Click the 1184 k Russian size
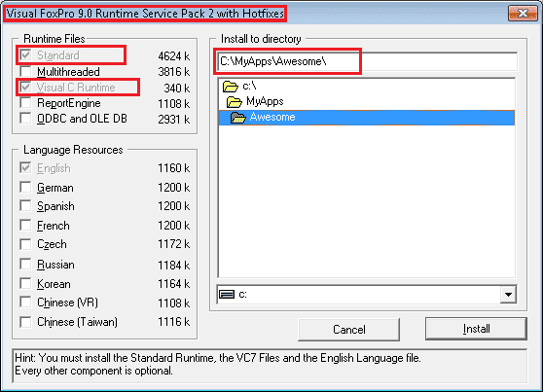Screen dimensions: 543x392 [x=174, y=266]
